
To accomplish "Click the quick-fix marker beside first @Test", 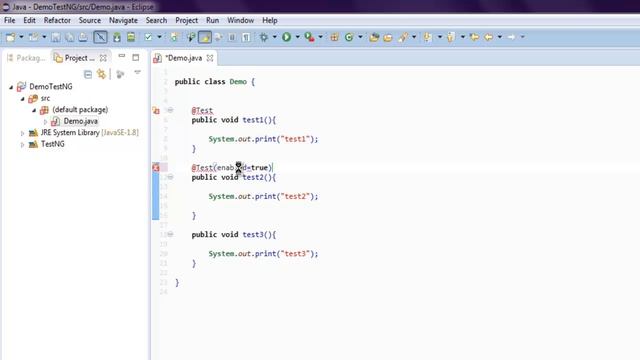I will coord(156,110).
